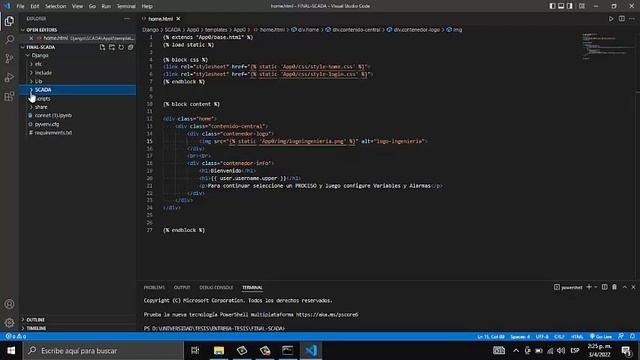Open the Extensions view
Viewport: 640px width, 360px height.
(9, 96)
